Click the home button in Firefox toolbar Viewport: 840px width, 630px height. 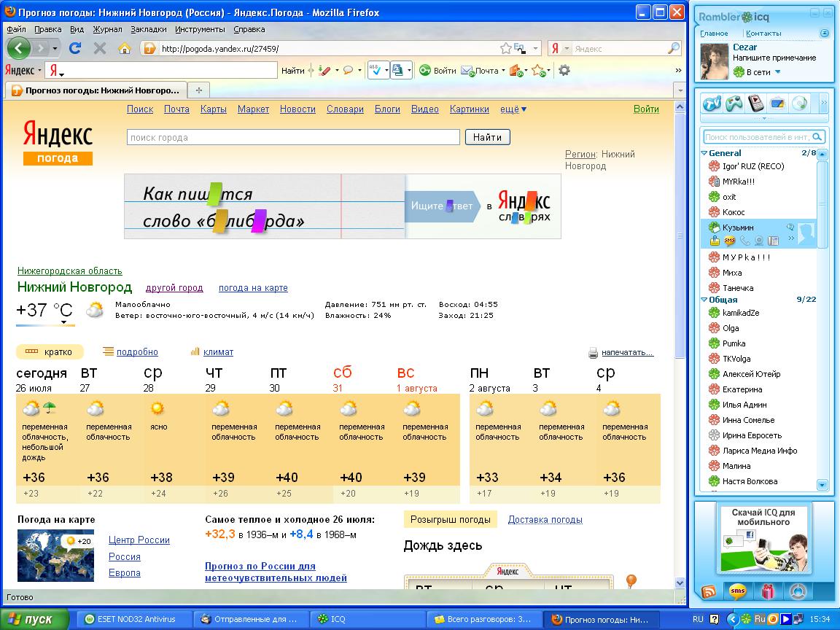click(x=124, y=48)
